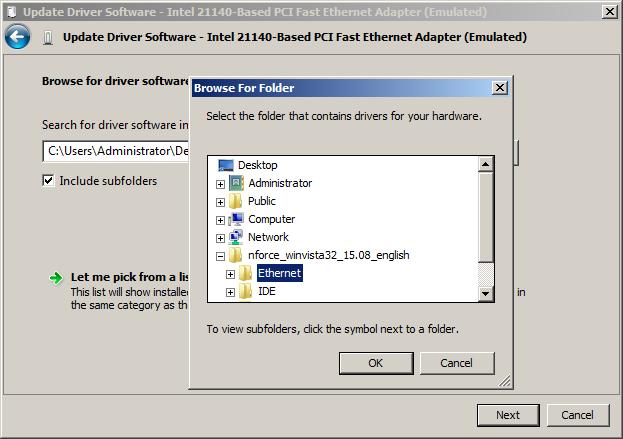Viewport: 623px width, 439px height.
Task: Click the Computer icon in folder tree
Action: 236,219
